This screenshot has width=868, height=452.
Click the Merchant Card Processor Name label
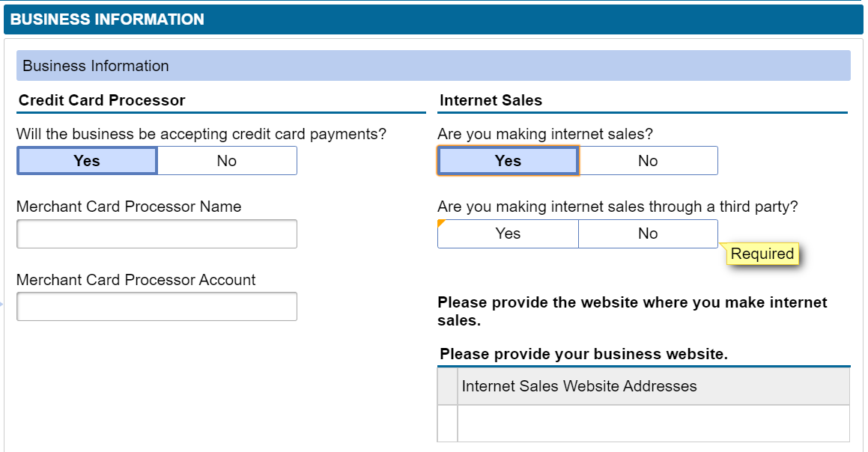129,207
